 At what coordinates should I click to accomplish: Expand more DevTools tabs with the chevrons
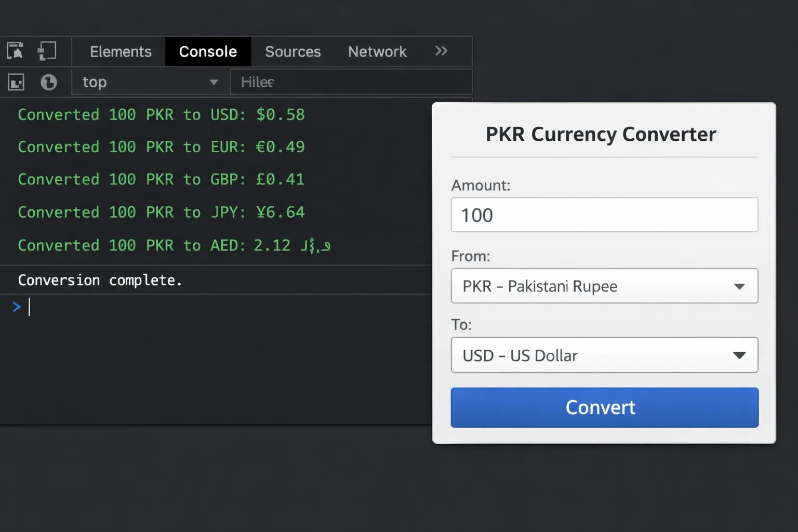[441, 51]
